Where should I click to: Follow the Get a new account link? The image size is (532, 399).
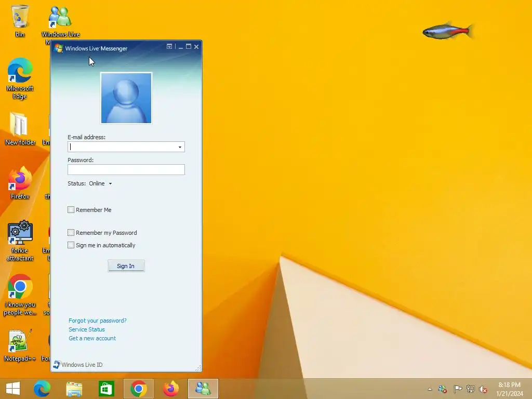point(92,338)
